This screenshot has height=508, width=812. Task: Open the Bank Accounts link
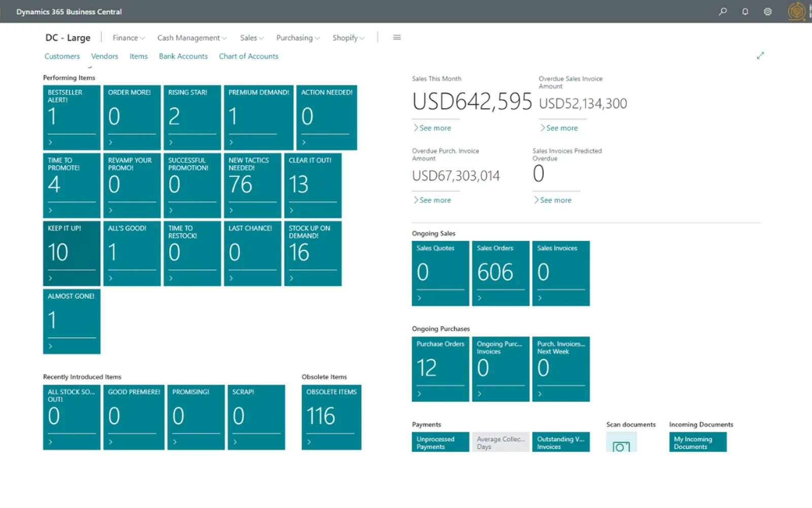[x=183, y=56]
